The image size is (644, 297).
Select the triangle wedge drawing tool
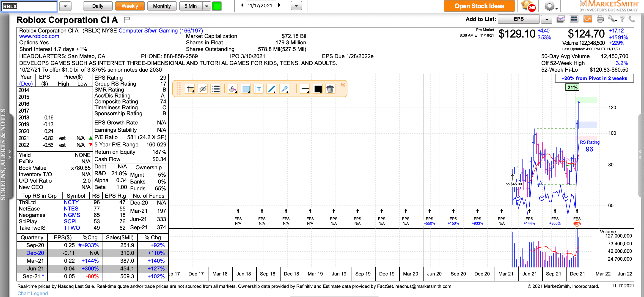(x=284, y=89)
